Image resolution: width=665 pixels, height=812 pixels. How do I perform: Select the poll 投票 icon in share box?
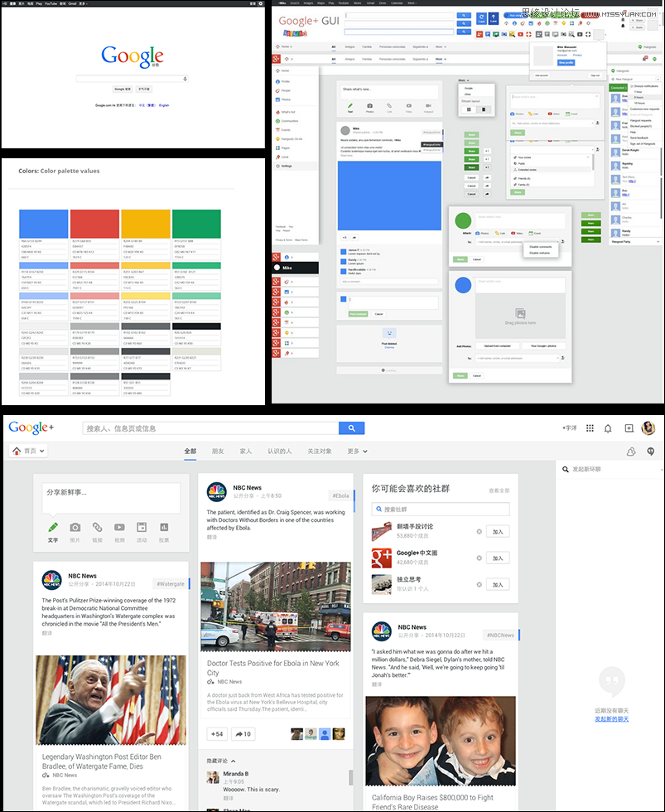pyautogui.click(x=164, y=527)
